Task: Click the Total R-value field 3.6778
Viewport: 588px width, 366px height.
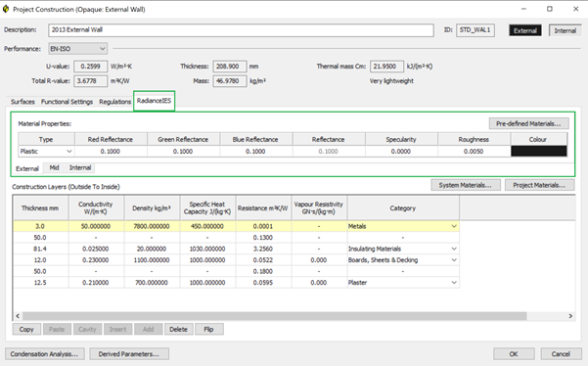Action: coord(90,81)
